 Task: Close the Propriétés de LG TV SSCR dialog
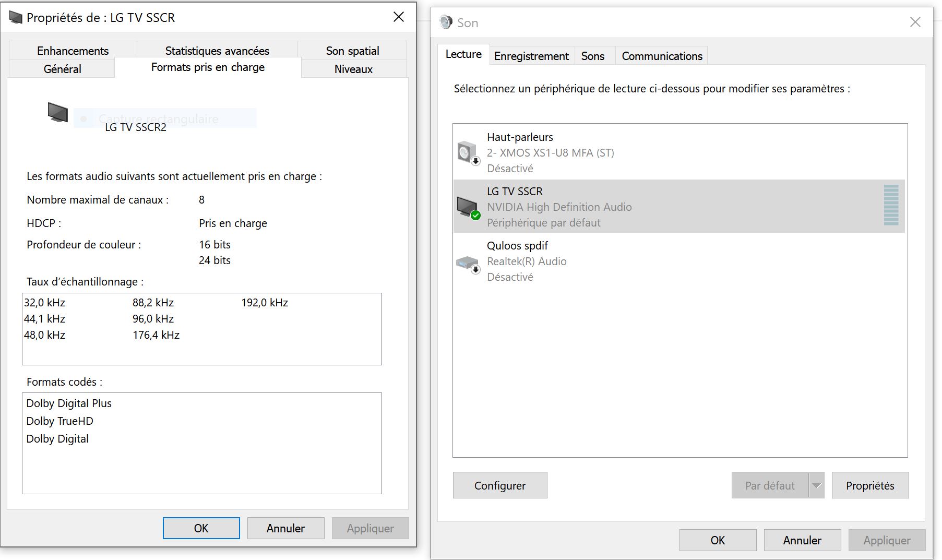(399, 17)
